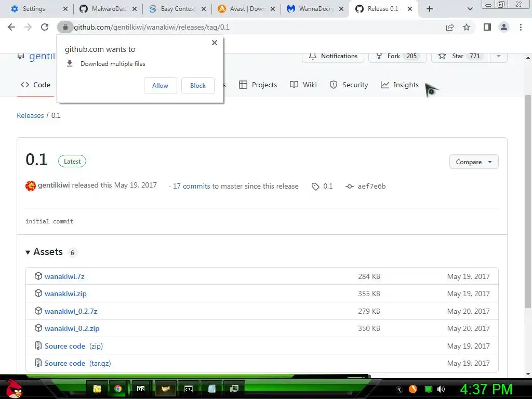Allow github.com to download multiple files
532x399 pixels.
coord(160,86)
